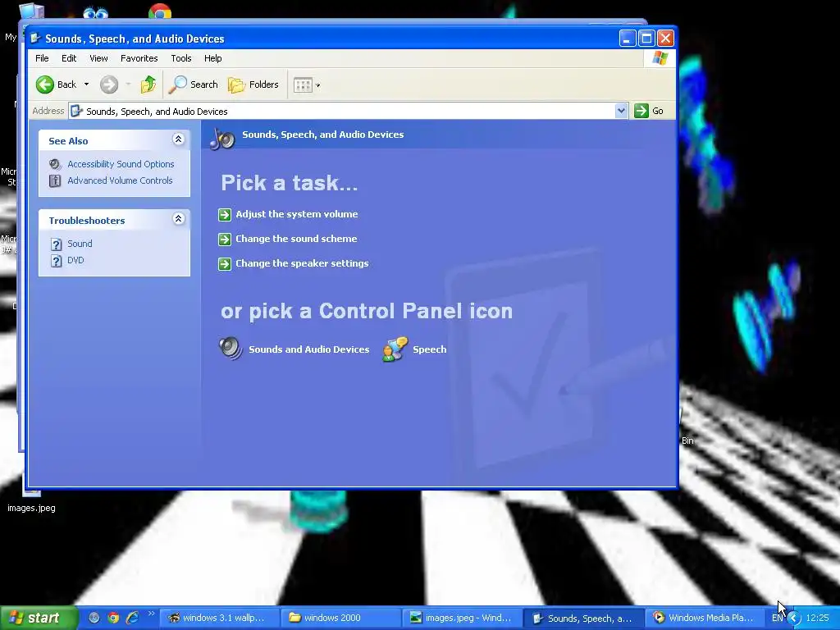Open the Help menu
Screen dimensions: 840x630
pyautogui.click(x=212, y=58)
